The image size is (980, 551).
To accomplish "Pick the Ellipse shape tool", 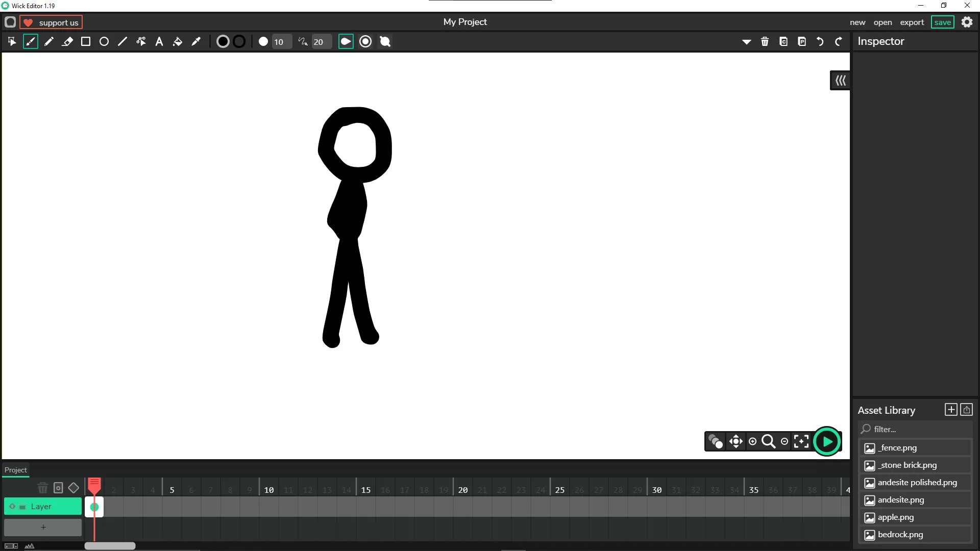I will [104, 42].
